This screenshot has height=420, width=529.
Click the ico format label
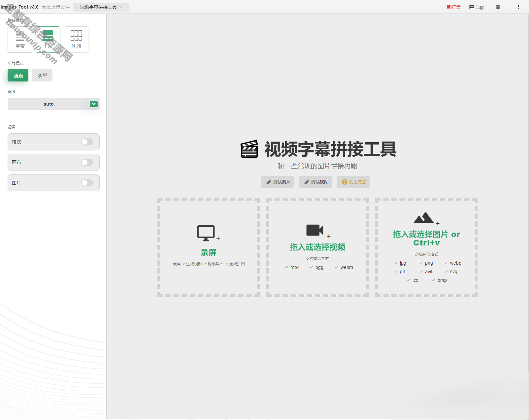[x=415, y=280]
